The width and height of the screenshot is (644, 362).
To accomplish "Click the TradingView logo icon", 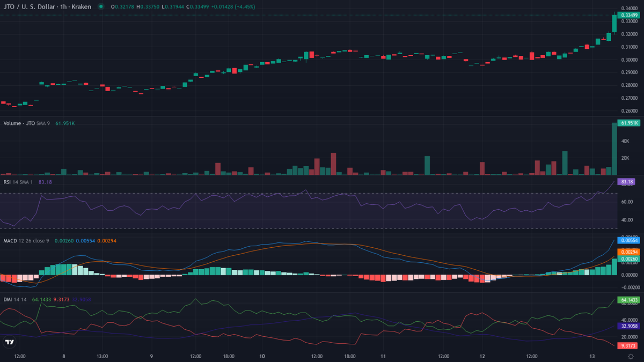I will [9, 342].
